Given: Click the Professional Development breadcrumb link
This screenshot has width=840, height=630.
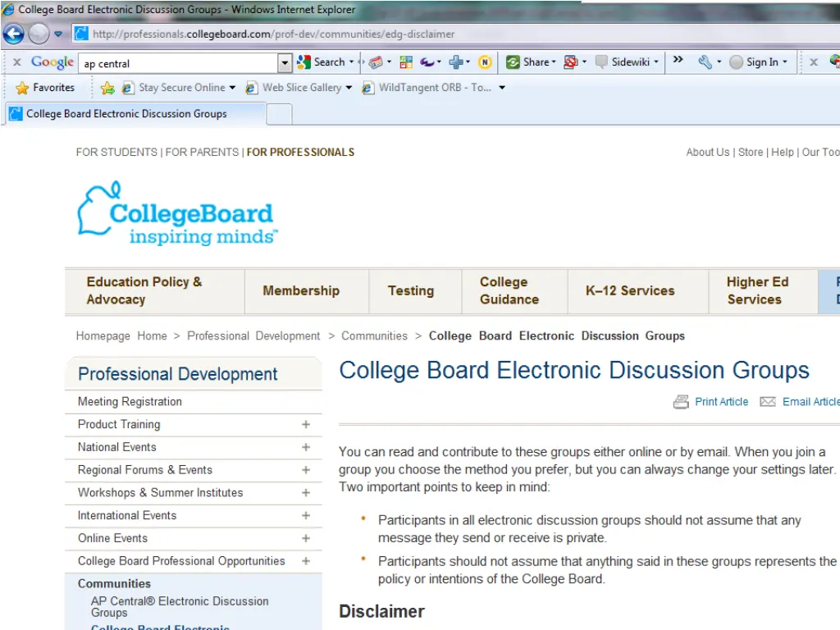Looking at the screenshot, I should pyautogui.click(x=253, y=336).
